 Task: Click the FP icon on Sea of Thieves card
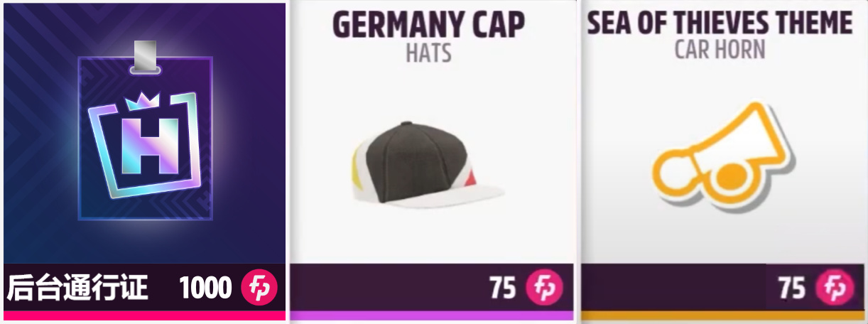click(834, 288)
